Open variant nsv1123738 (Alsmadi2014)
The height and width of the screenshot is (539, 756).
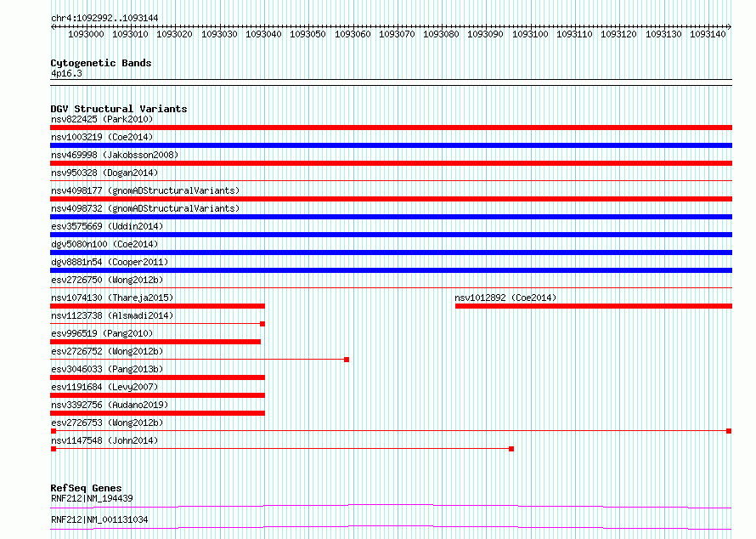[x=112, y=315]
